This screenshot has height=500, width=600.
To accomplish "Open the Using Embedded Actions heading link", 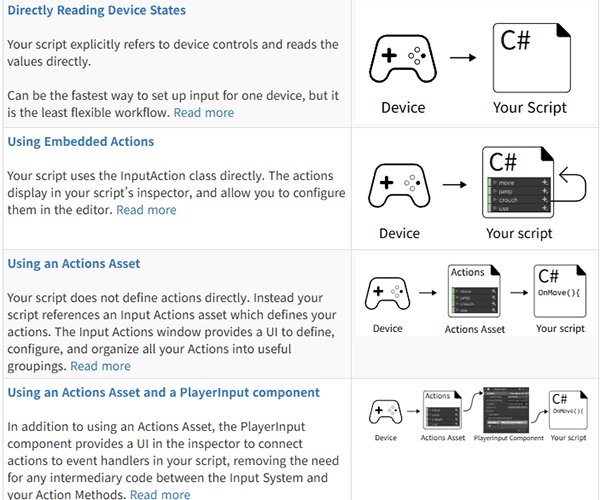I will tap(81, 142).
